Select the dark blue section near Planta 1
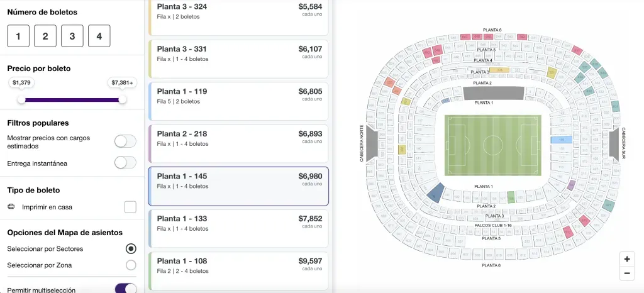Screen dimensions: 644x293 [x=435, y=193]
